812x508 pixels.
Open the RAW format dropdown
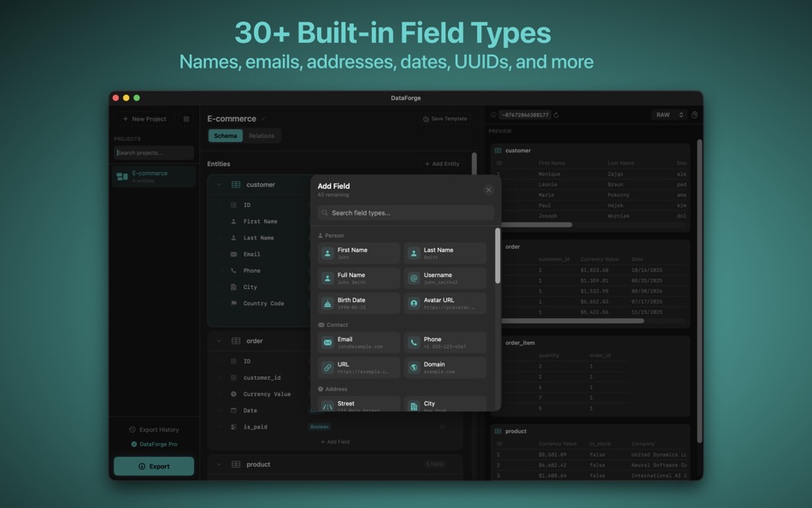tap(669, 114)
